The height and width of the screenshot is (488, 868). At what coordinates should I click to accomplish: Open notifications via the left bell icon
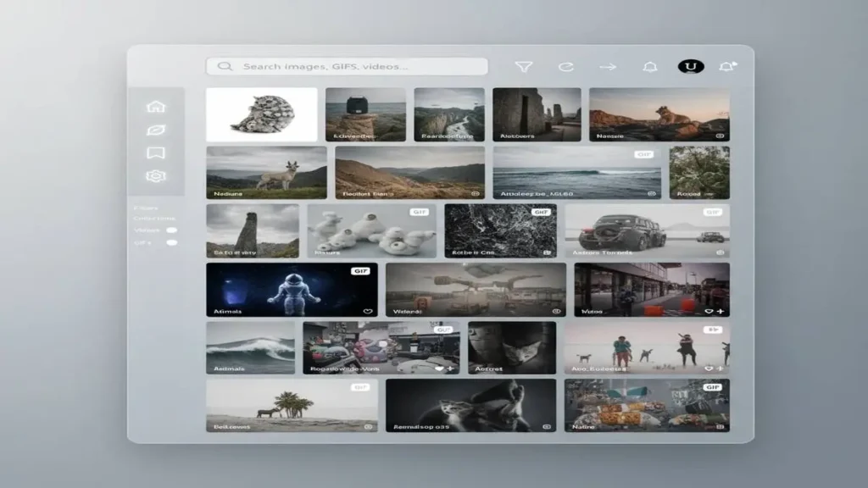point(650,67)
